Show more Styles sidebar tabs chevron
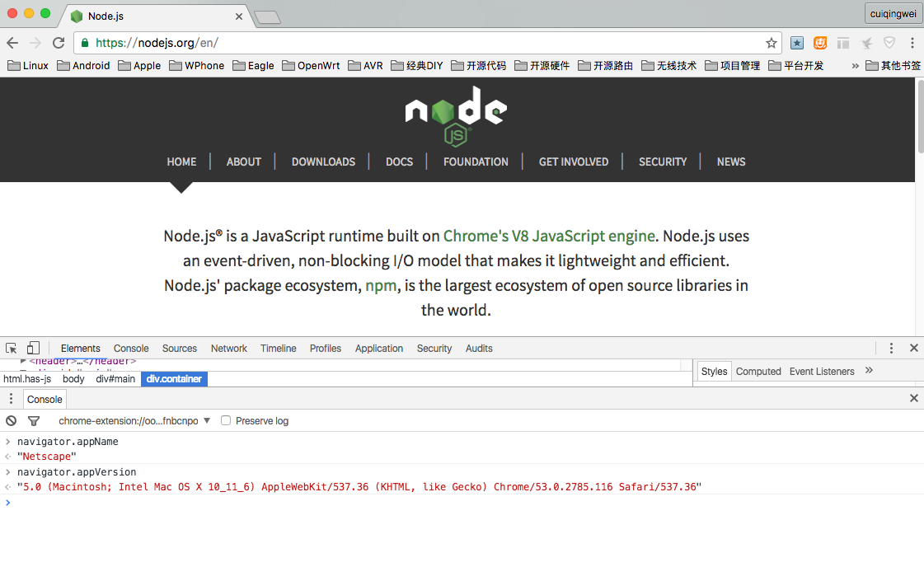The image size is (924, 581). coord(869,371)
